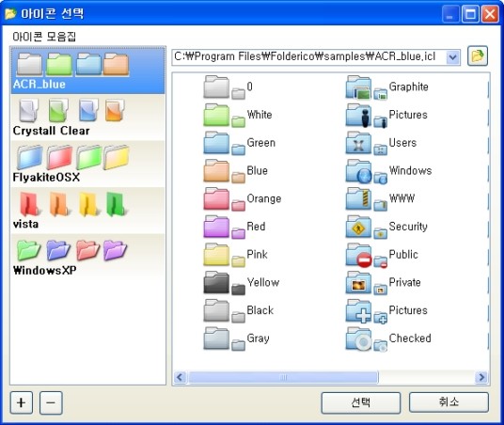Click the horizontal scrollbar thumb
The width and height of the screenshot is (504, 425).
[x=284, y=377]
